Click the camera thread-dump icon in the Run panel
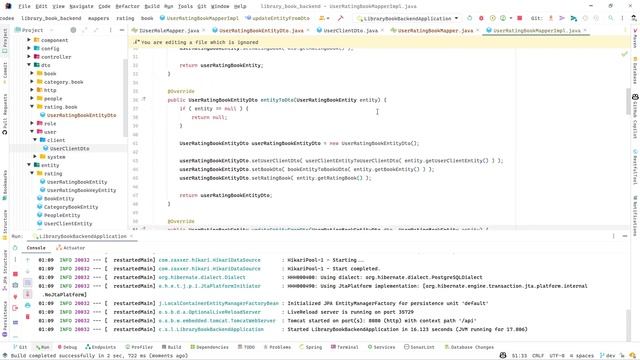 click(x=15, y=285)
